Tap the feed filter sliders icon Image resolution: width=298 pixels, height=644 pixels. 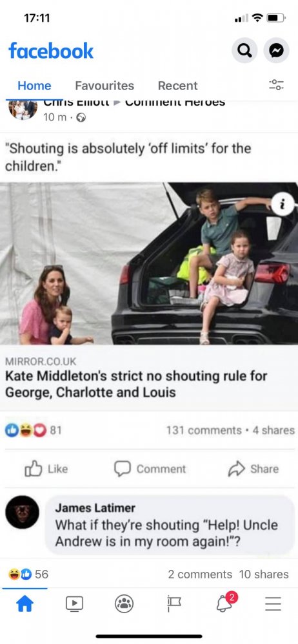click(276, 85)
